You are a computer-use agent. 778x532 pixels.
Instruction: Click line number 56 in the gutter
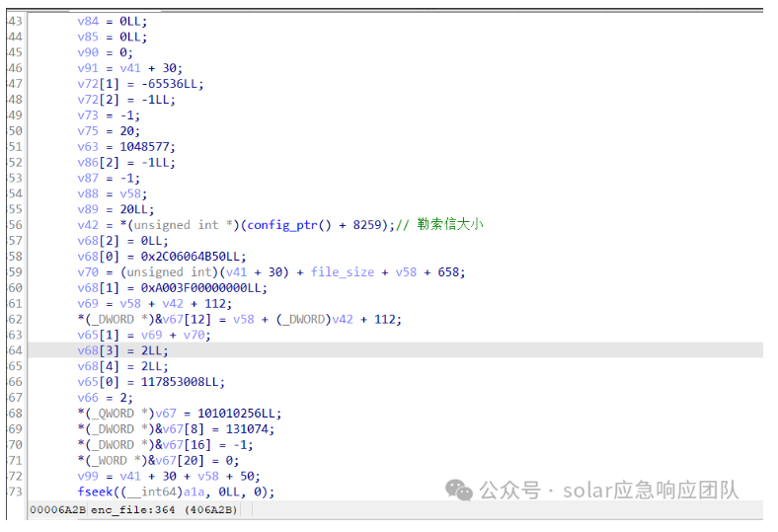(14, 225)
